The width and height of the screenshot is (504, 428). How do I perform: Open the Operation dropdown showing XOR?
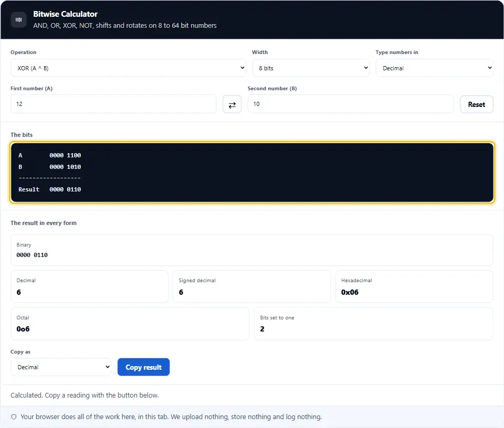point(128,68)
